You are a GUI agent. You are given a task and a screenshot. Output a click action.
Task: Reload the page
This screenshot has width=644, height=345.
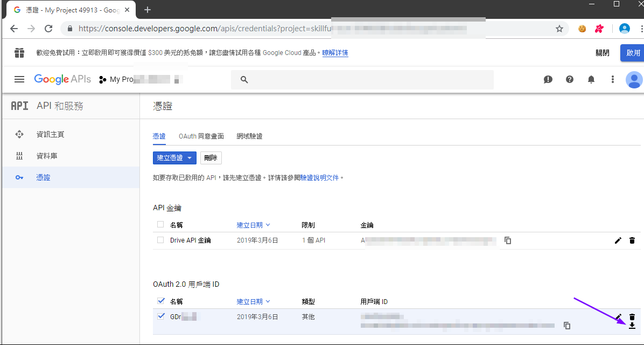(x=48, y=29)
